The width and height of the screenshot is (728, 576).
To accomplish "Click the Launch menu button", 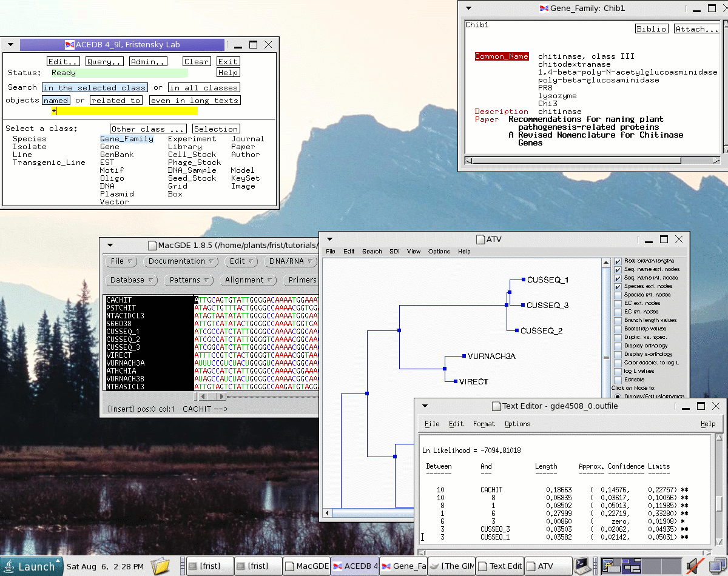I will [x=32, y=566].
